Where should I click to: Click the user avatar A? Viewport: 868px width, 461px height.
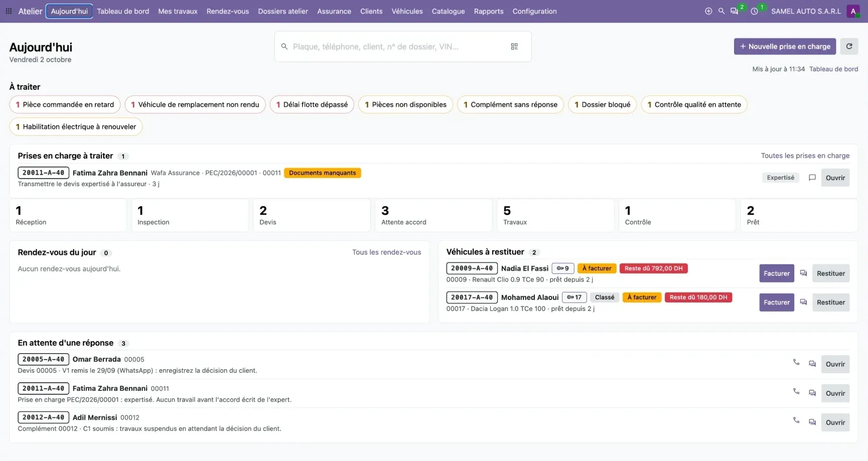853,11
